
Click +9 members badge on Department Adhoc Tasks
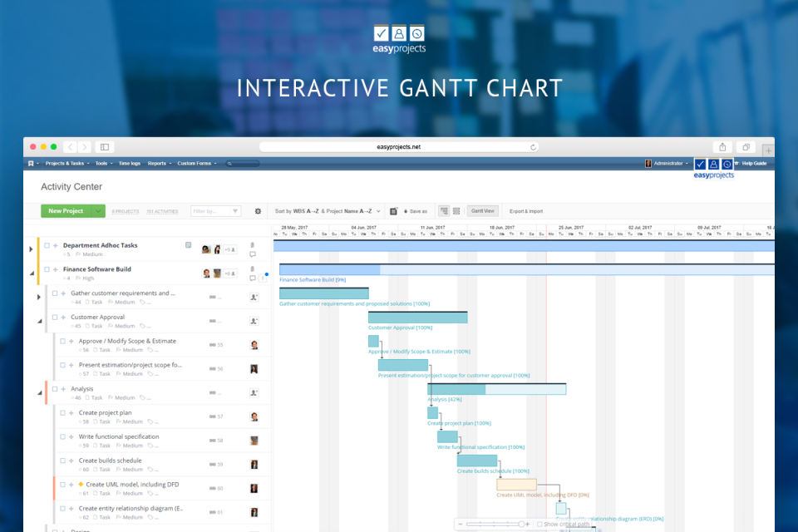[230, 249]
